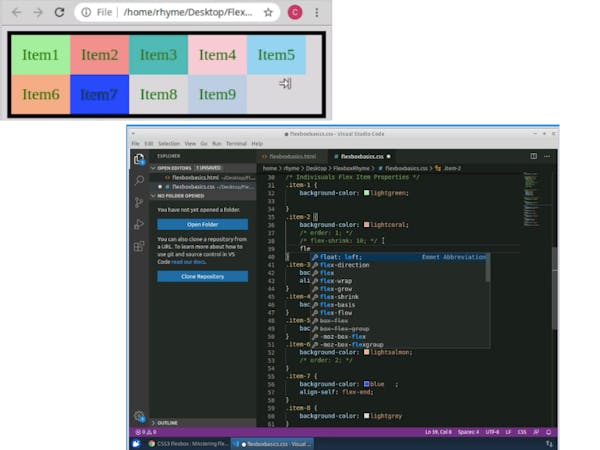Collapse the Open Editors section
600x450 pixels.
click(x=203, y=168)
